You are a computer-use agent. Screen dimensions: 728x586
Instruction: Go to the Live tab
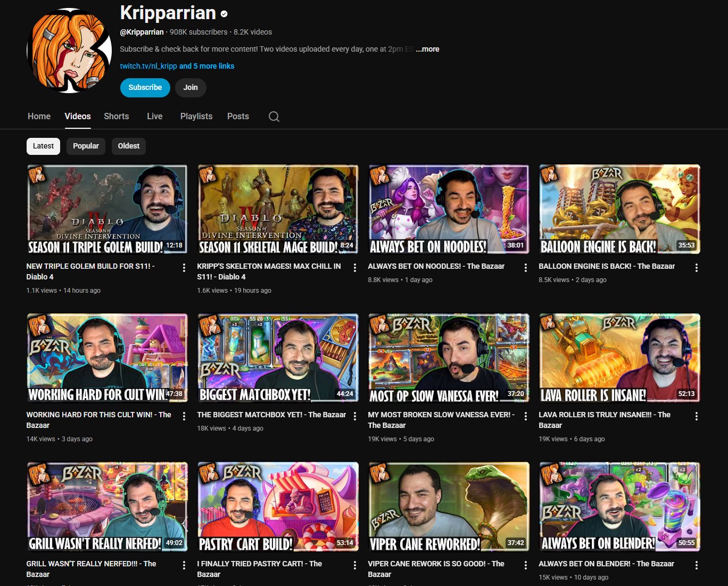155,116
